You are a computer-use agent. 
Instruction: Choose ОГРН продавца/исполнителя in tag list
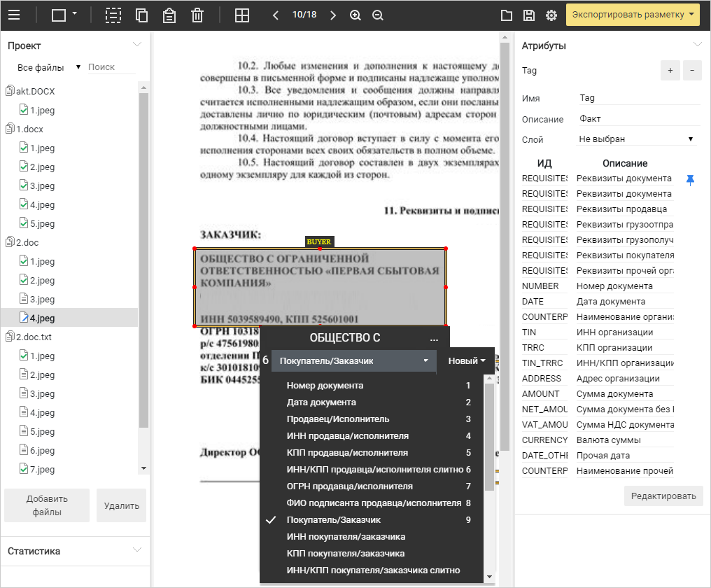point(349,486)
